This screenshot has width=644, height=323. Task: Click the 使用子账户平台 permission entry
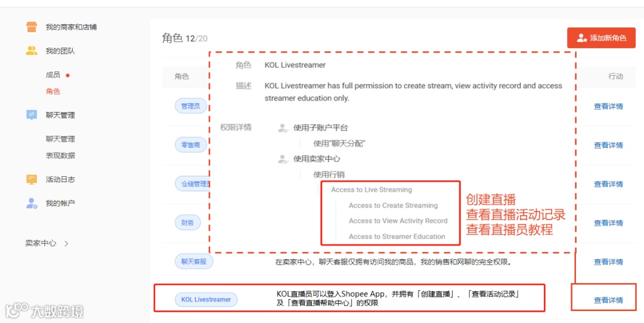[321, 128]
